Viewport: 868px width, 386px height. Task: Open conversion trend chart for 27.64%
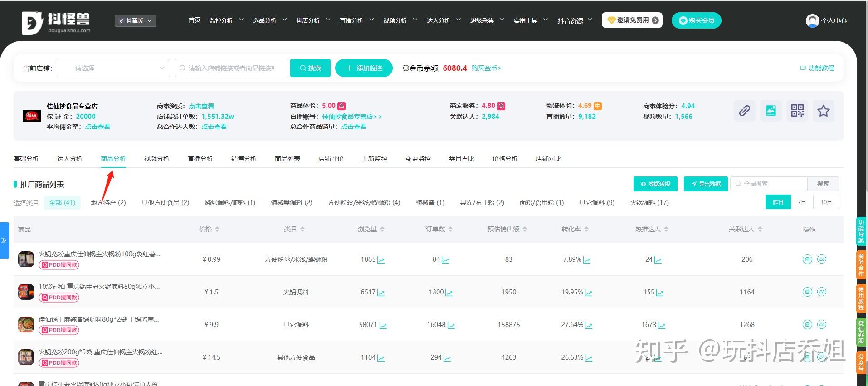tap(589, 325)
